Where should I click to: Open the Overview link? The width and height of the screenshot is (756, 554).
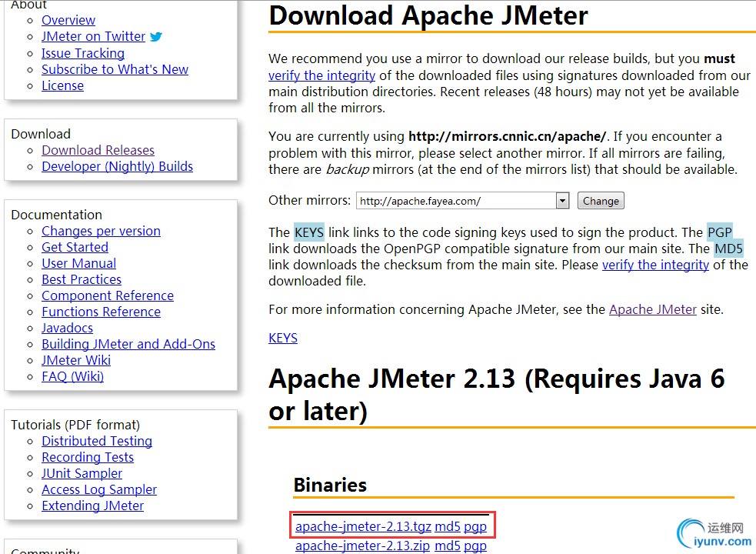coord(68,20)
